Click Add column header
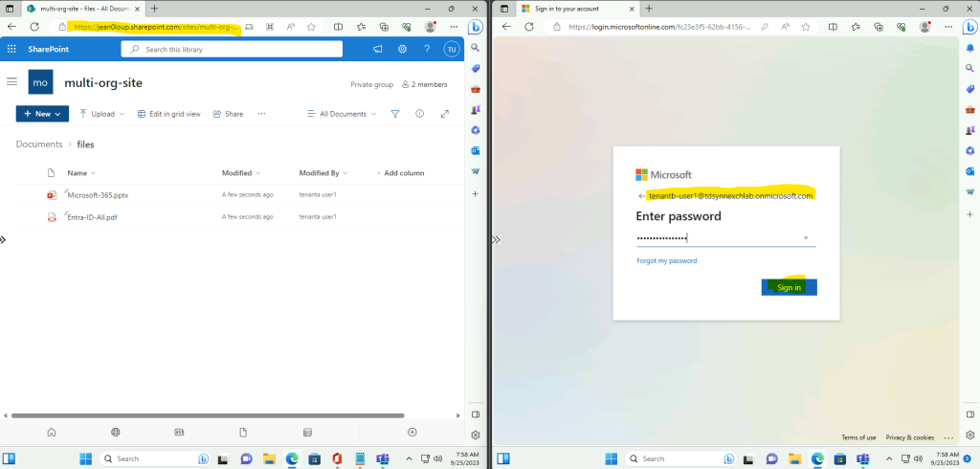The image size is (980, 469). (x=400, y=173)
